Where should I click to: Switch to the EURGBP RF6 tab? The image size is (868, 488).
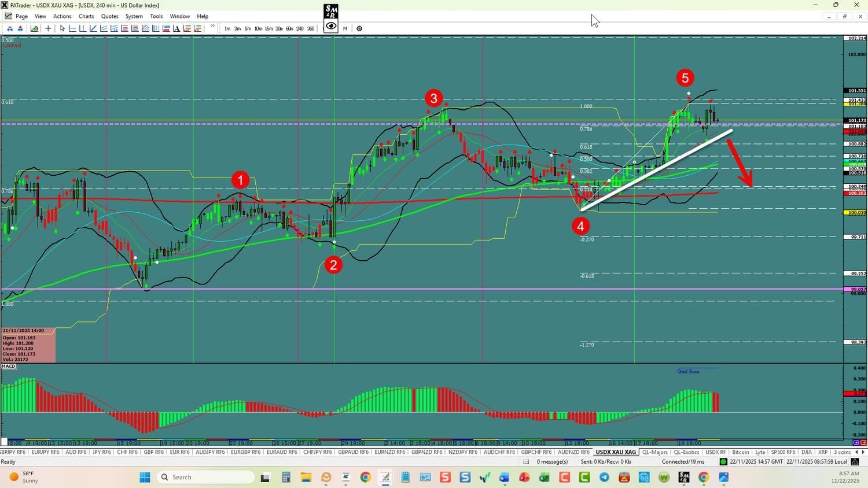245,452
